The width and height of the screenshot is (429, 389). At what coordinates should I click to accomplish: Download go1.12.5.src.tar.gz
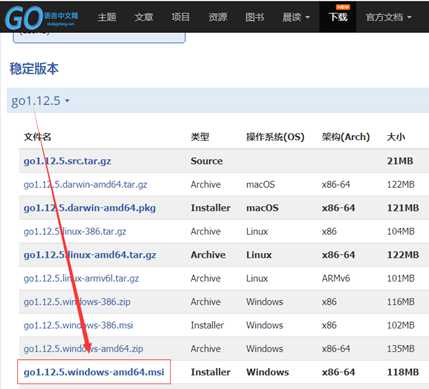[67, 161]
